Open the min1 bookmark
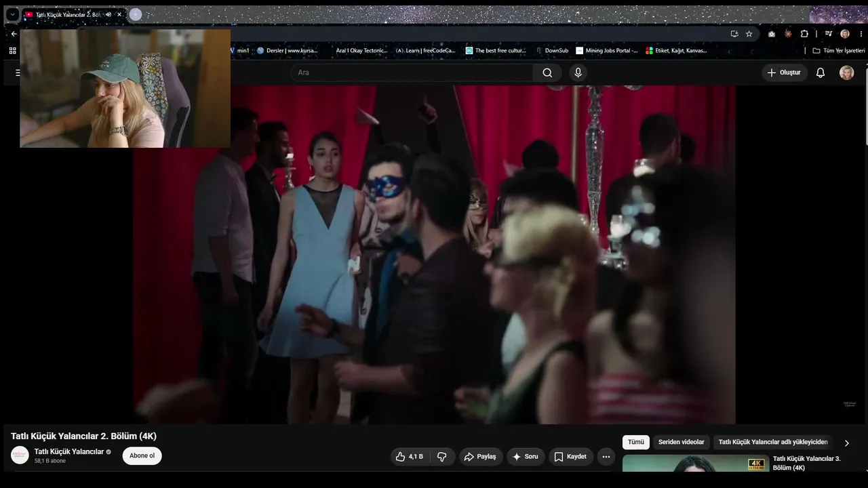The width and height of the screenshot is (868, 488). click(x=240, y=50)
